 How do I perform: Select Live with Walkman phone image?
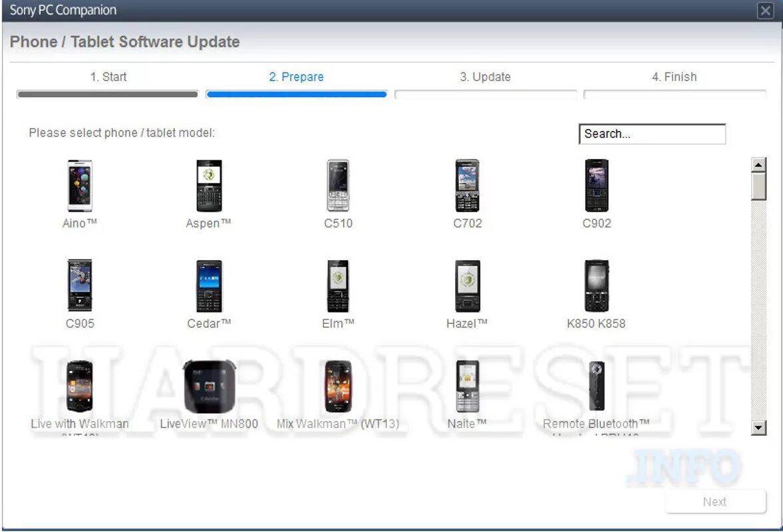point(80,386)
